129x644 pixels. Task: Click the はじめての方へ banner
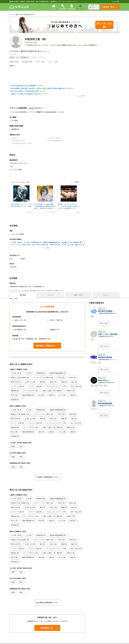(64, 25)
